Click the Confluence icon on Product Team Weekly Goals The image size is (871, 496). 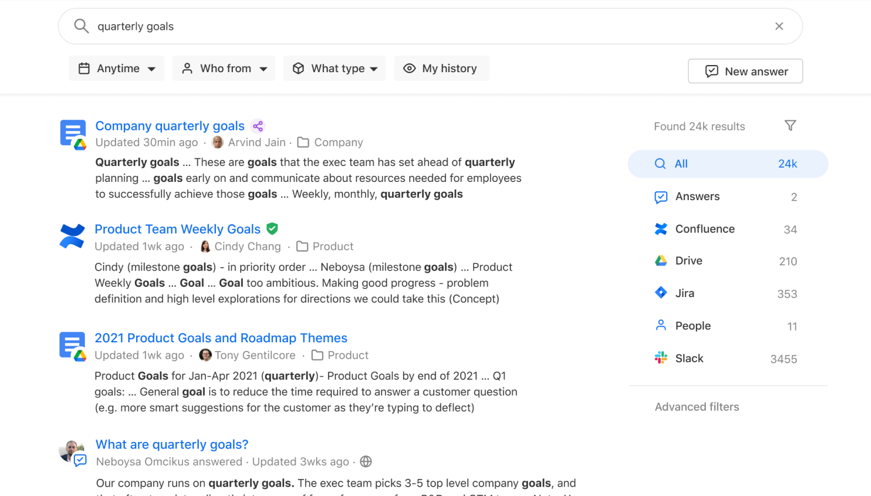click(72, 236)
